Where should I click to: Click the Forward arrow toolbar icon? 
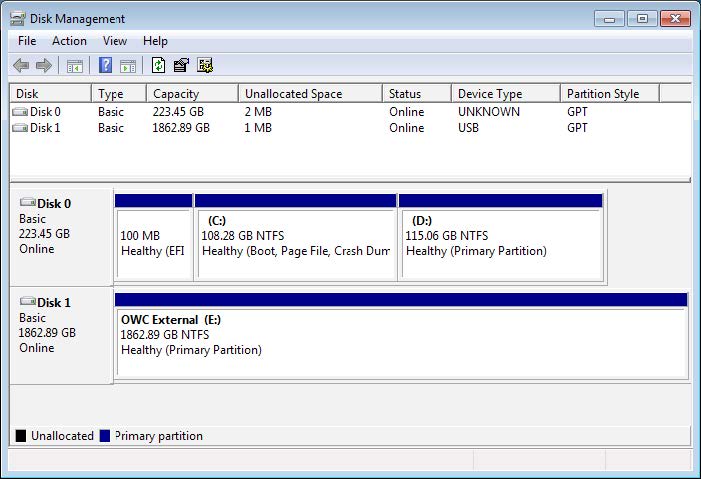point(44,66)
